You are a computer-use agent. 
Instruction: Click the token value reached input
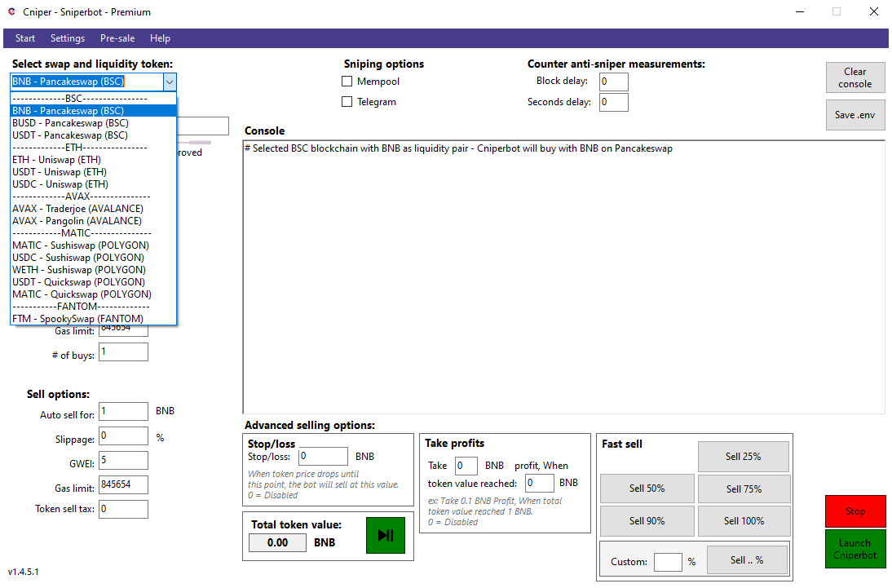[539, 483]
